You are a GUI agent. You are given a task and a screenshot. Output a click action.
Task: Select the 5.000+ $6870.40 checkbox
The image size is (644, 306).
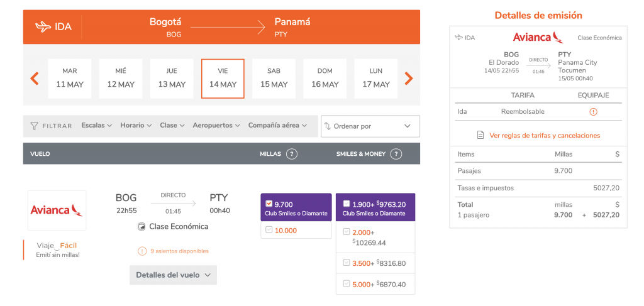[347, 283]
